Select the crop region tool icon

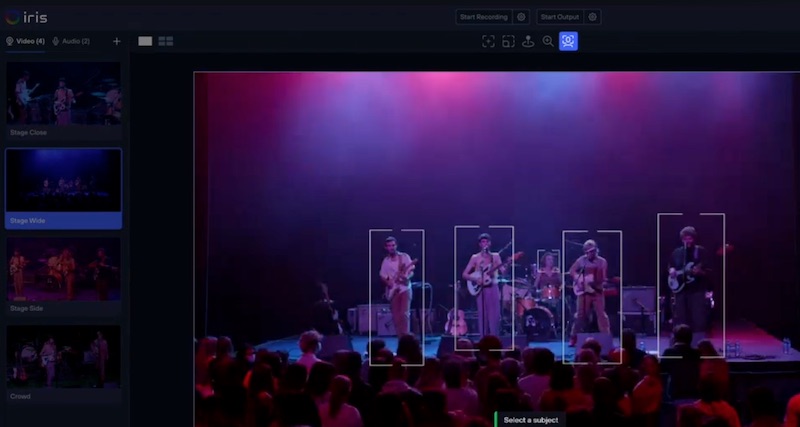click(508, 41)
